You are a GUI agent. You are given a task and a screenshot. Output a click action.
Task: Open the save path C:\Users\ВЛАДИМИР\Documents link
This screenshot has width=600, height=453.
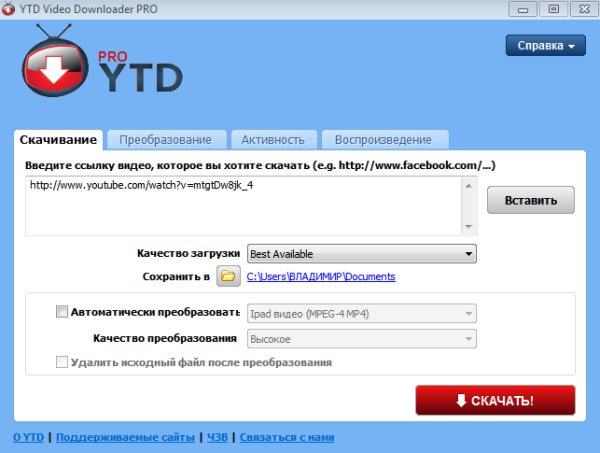(x=321, y=277)
